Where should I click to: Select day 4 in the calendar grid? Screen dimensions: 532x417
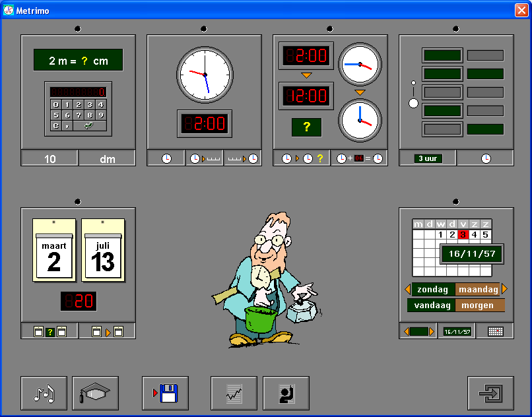click(475, 234)
